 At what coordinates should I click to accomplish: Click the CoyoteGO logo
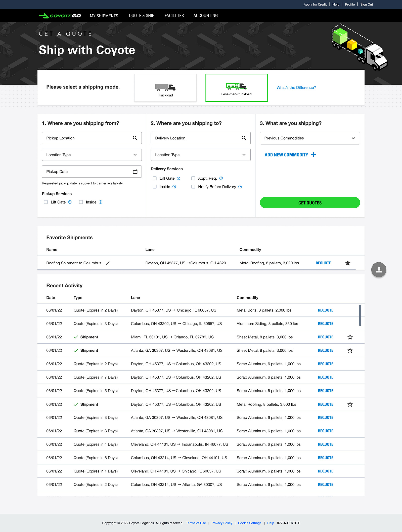click(60, 16)
